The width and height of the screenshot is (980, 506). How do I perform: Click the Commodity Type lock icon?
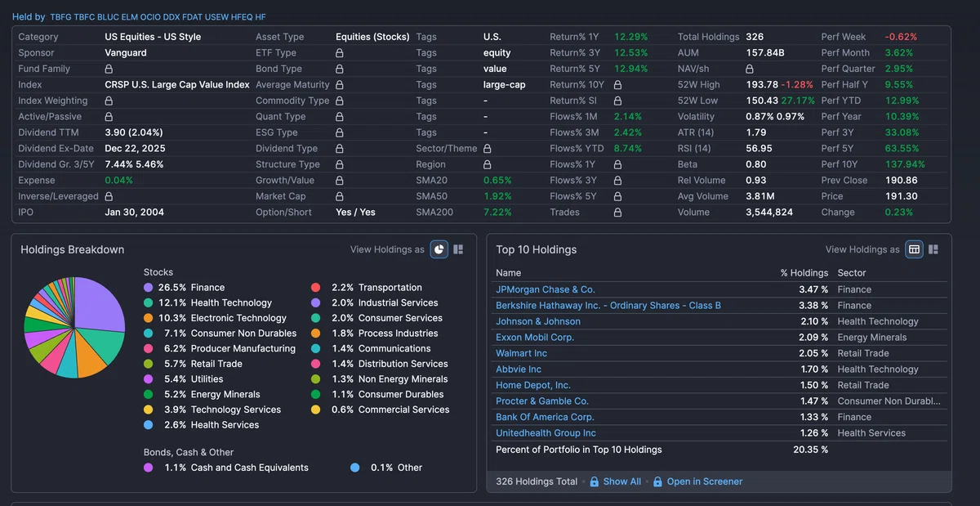pyautogui.click(x=340, y=101)
